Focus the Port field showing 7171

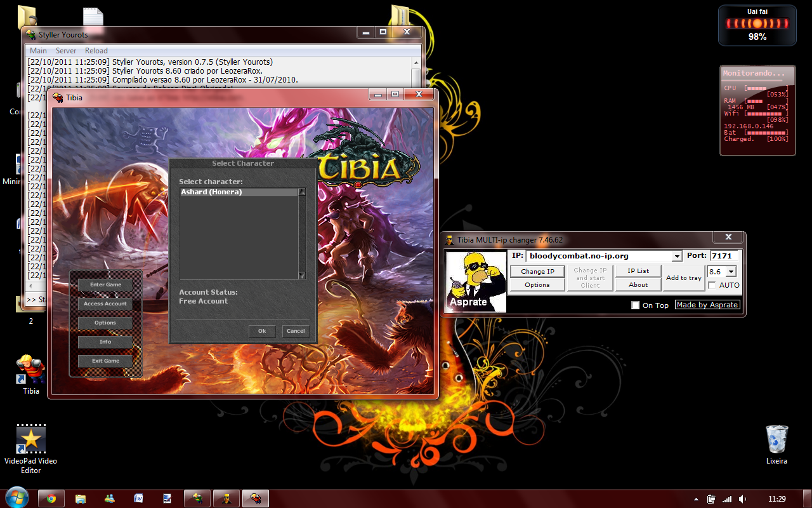click(x=724, y=256)
